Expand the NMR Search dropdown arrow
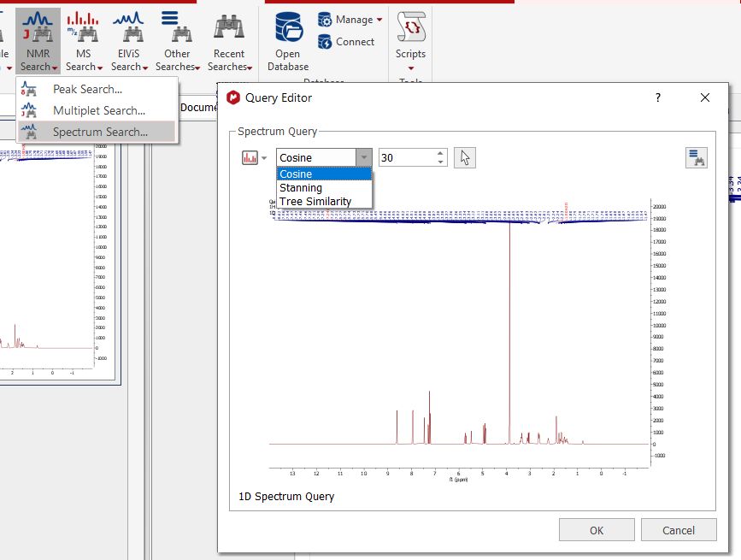Screen dimensions: 741x560 tap(55, 68)
